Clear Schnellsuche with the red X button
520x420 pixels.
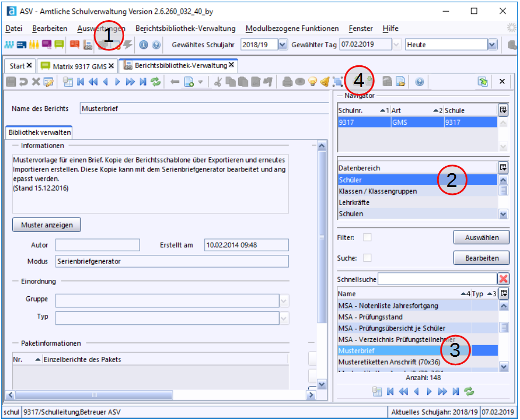tap(504, 279)
